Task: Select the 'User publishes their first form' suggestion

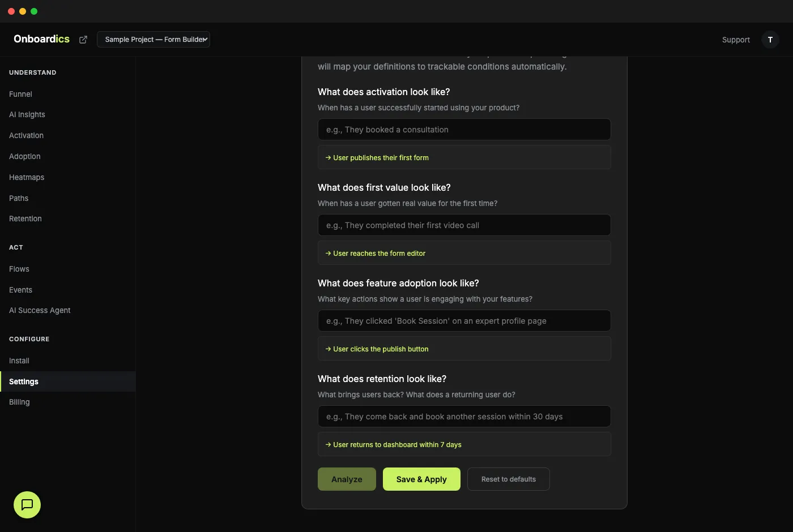Action: (x=381, y=158)
